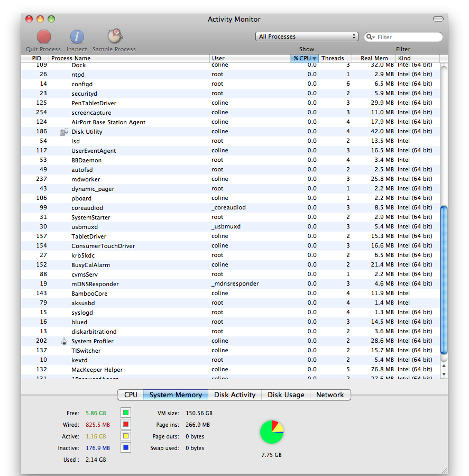Click the scrollbar down arrow

(444, 374)
